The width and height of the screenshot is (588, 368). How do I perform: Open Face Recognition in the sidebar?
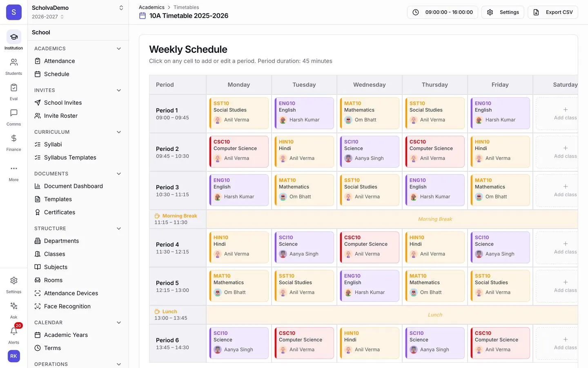(78, 306)
